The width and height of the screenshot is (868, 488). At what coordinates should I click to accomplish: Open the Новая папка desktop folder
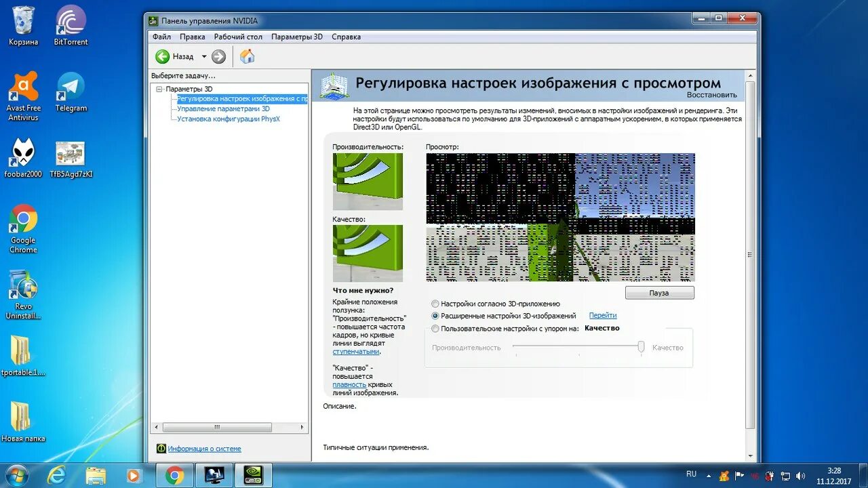(x=23, y=422)
